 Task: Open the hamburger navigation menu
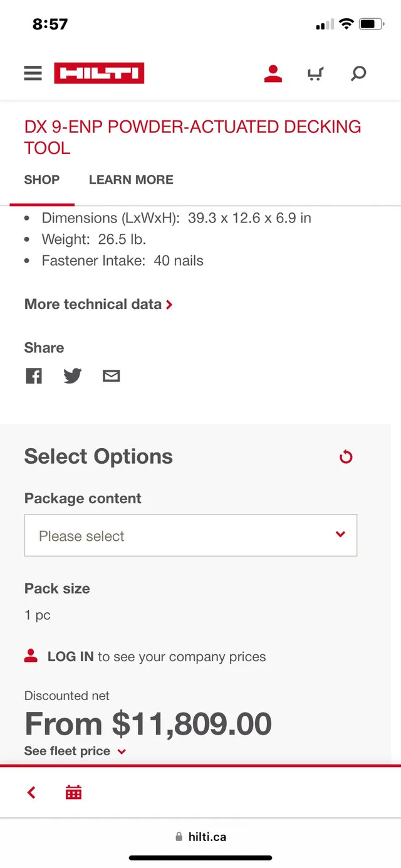[33, 73]
